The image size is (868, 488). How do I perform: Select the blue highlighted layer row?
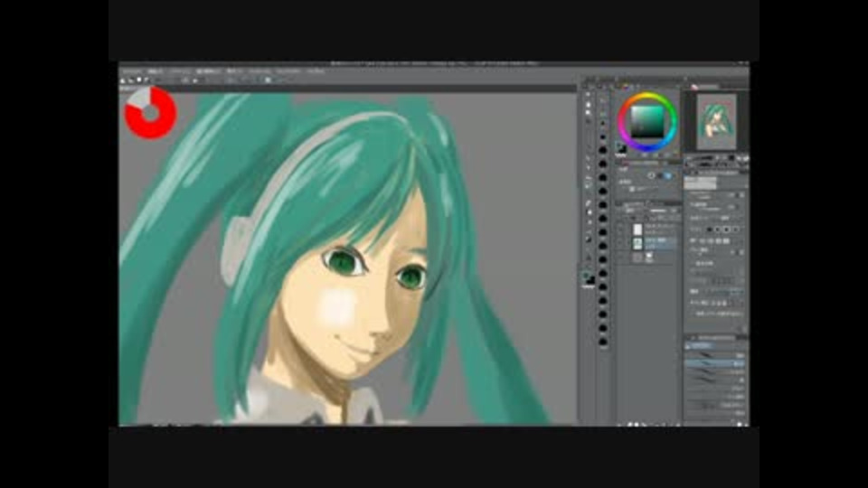click(654, 243)
